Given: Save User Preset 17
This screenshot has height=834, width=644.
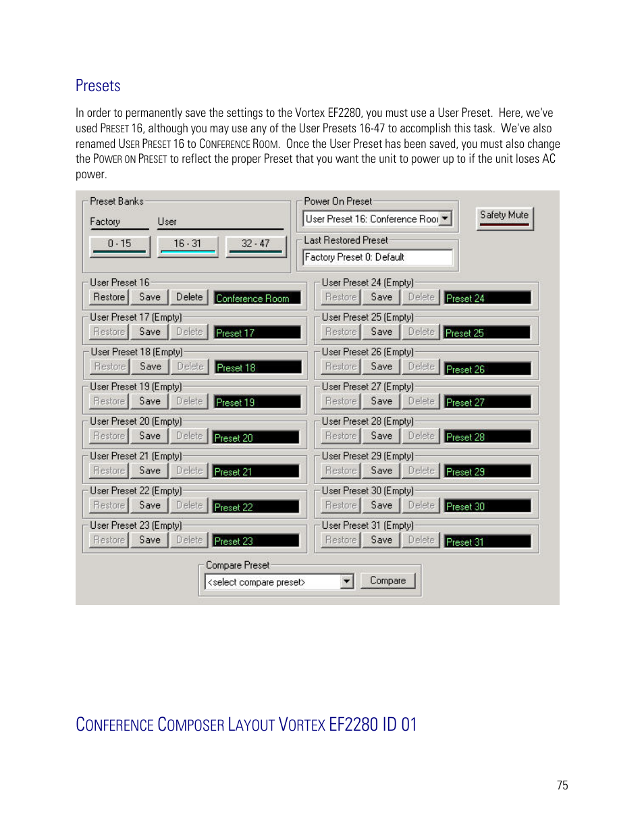Looking at the screenshot, I should 150,332.
